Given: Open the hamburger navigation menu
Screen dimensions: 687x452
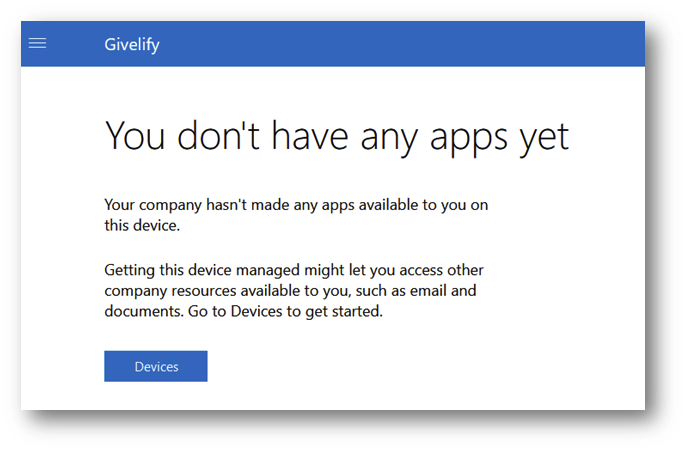Looking at the screenshot, I should click(x=37, y=43).
